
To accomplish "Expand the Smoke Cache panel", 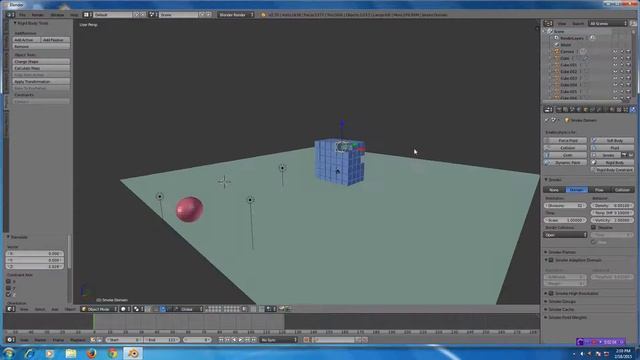I will (x=560, y=309).
